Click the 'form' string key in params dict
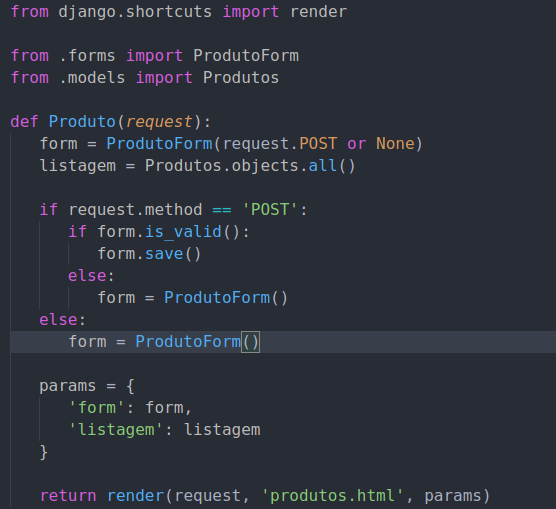 [97, 408]
